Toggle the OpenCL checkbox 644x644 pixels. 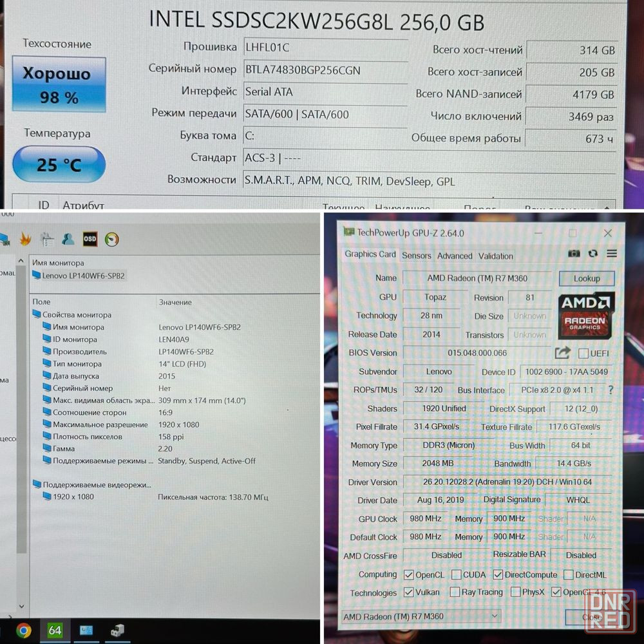coord(409,574)
